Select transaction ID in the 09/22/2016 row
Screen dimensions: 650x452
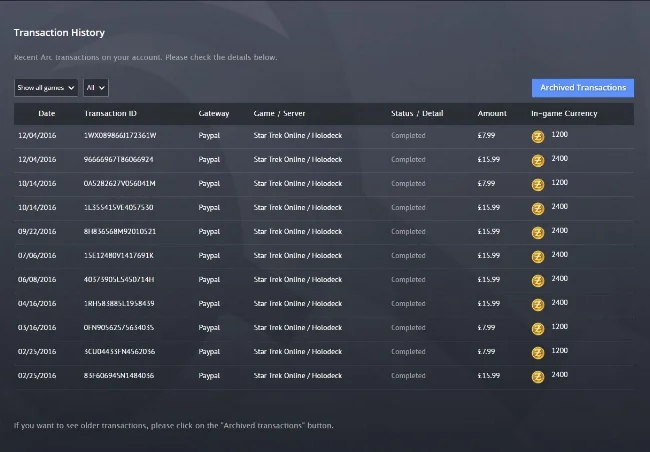point(120,232)
